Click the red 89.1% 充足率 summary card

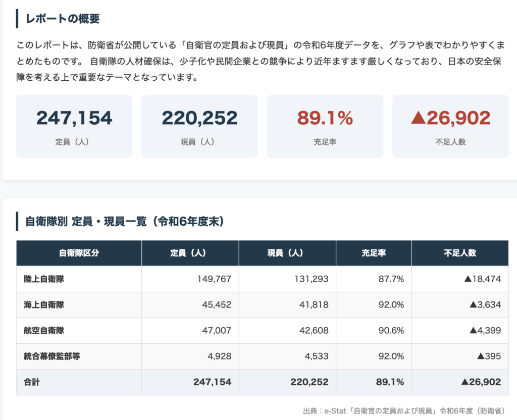[x=325, y=126]
